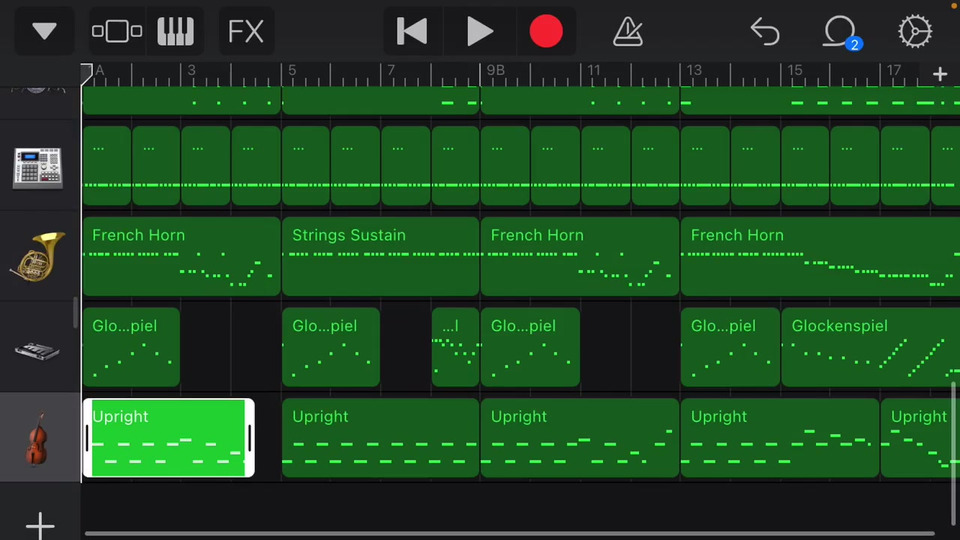The width and height of the screenshot is (960, 540).
Task: Select French Horn region at bar 9
Action: [580, 256]
